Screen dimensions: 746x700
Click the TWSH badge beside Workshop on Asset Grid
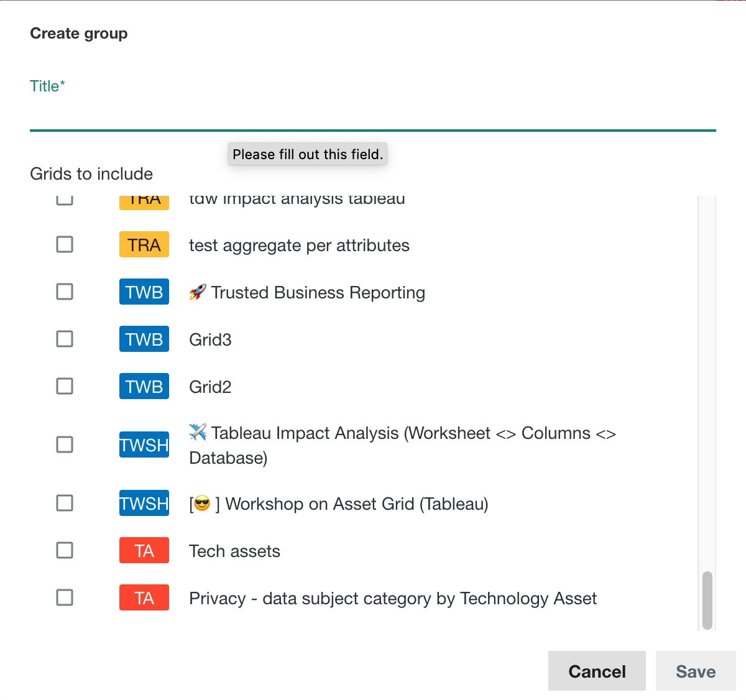pyautogui.click(x=144, y=503)
